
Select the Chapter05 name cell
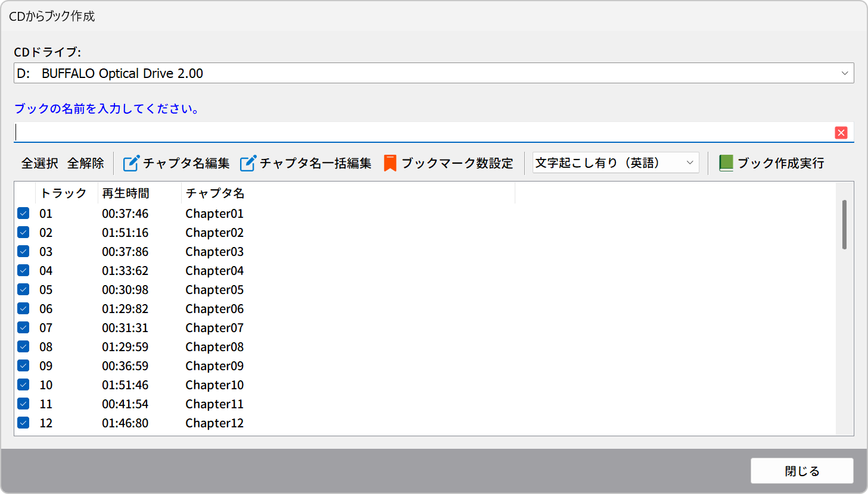(214, 289)
